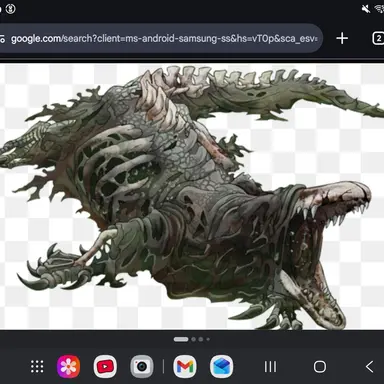Open the YouTube app in taskbar
The image size is (384, 384).
click(105, 367)
